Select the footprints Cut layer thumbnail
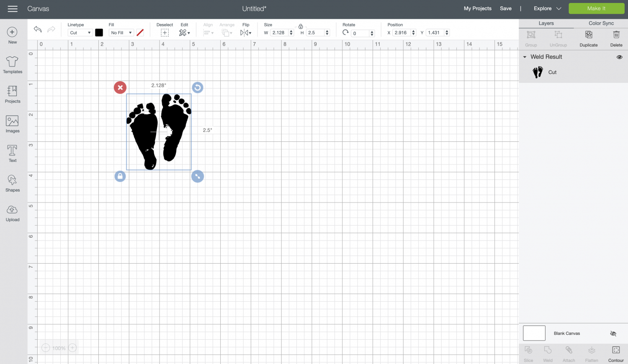The height and width of the screenshot is (364, 628). click(x=538, y=72)
